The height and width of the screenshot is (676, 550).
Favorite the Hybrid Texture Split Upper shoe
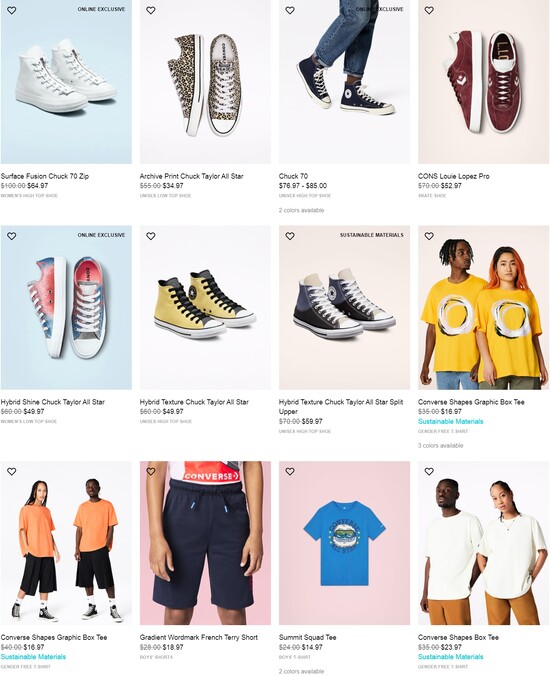(290, 236)
